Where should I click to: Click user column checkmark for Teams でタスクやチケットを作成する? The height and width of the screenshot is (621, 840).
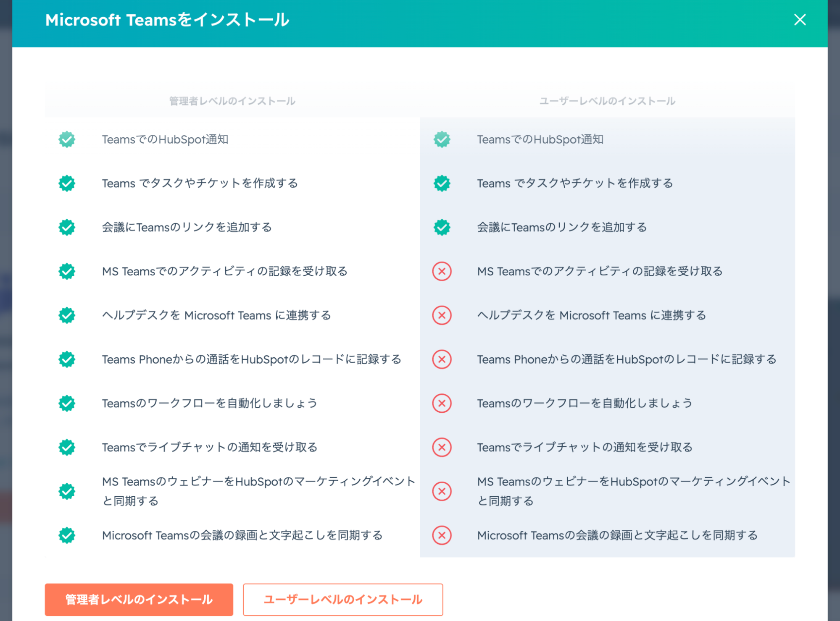point(442,183)
